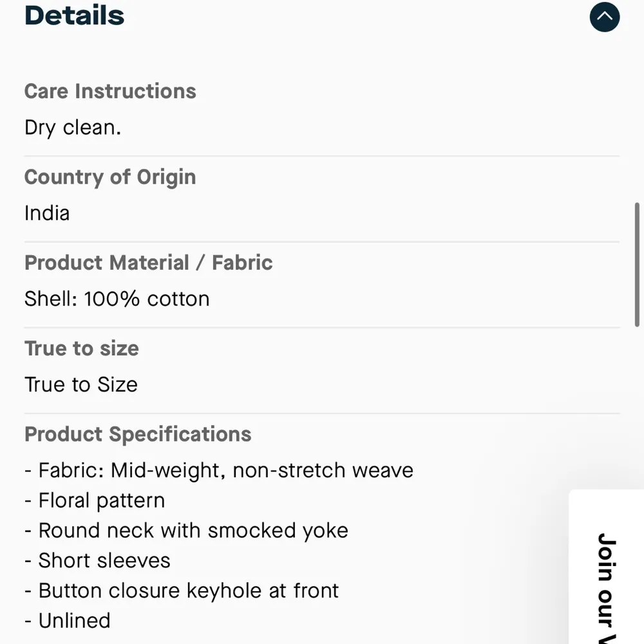This screenshot has height=644, width=644.
Task: Select the Shell: 100% cotton text
Action: click(117, 299)
